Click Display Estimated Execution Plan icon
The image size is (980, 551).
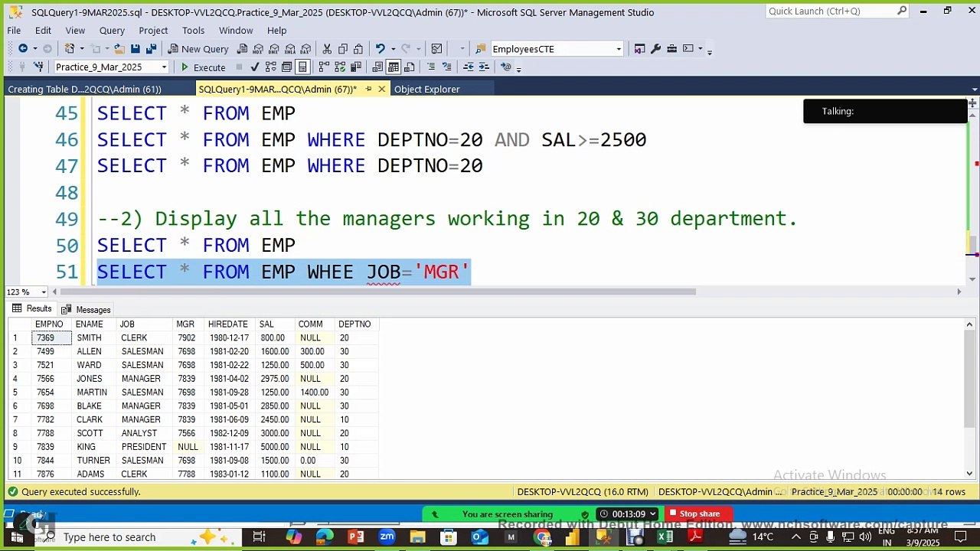[270, 67]
